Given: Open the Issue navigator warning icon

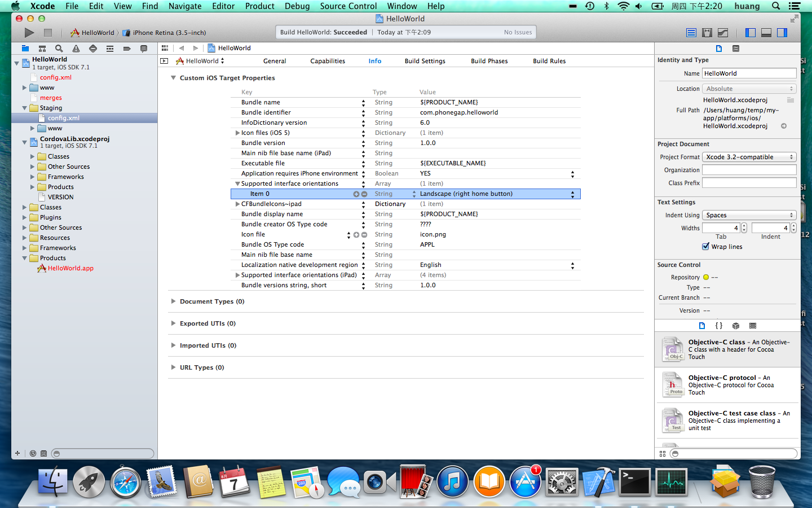Looking at the screenshot, I should (76, 49).
